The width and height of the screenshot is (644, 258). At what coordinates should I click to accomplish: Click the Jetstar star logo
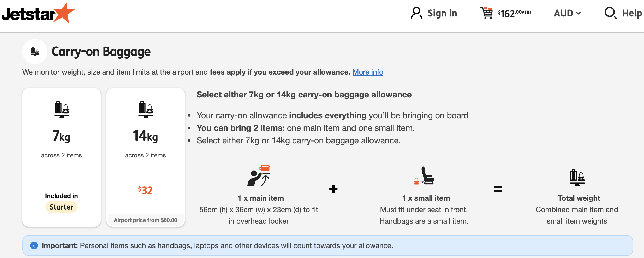pos(38,14)
